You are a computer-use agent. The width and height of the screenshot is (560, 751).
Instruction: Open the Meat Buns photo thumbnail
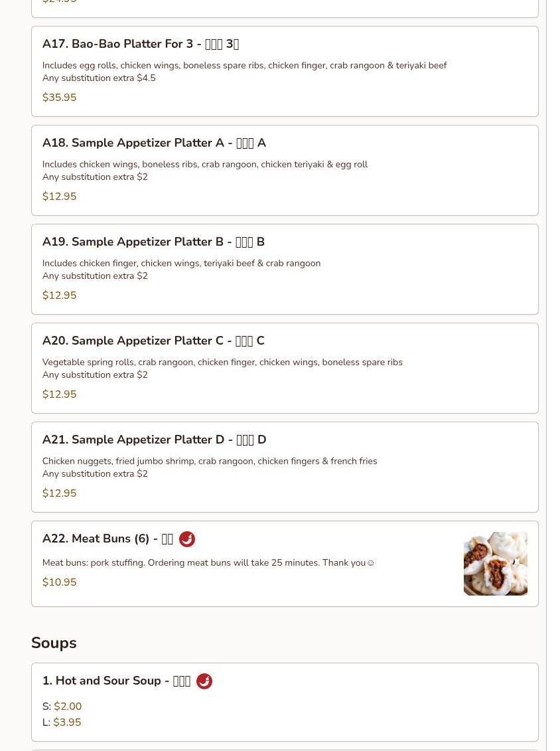coord(496,564)
